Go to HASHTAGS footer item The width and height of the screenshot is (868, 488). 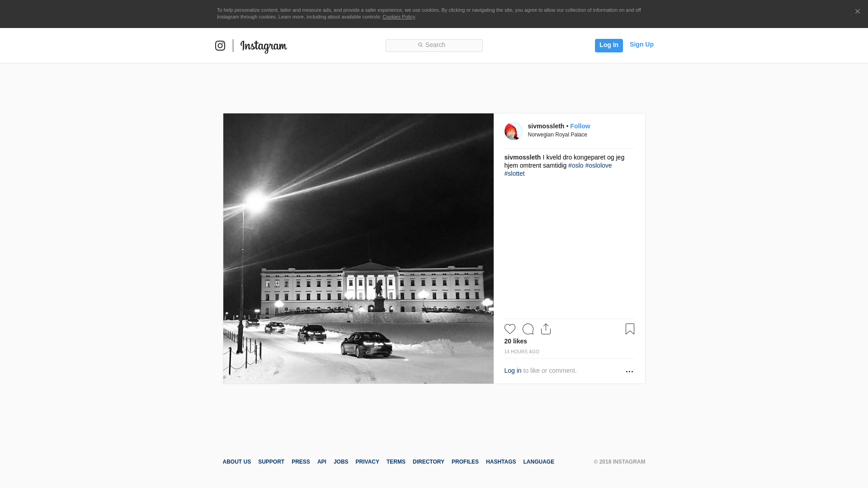(x=500, y=462)
